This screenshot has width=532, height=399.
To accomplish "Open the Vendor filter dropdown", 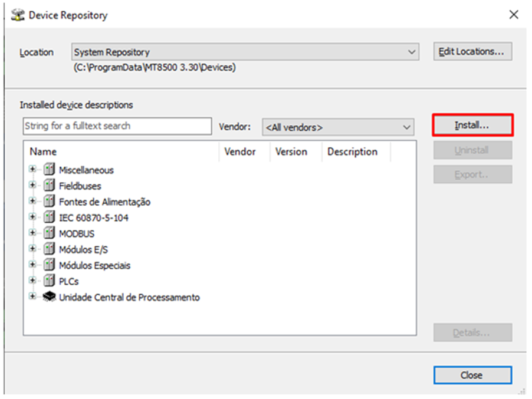I will coord(338,127).
